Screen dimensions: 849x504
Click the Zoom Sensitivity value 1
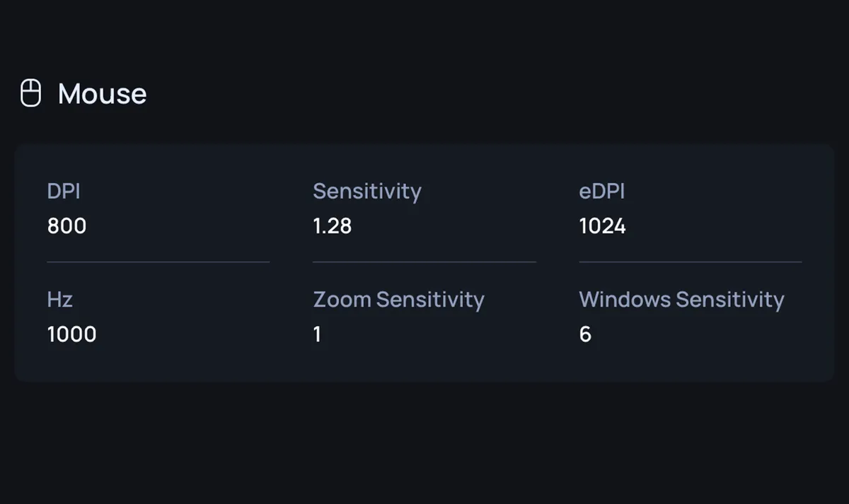(x=317, y=334)
